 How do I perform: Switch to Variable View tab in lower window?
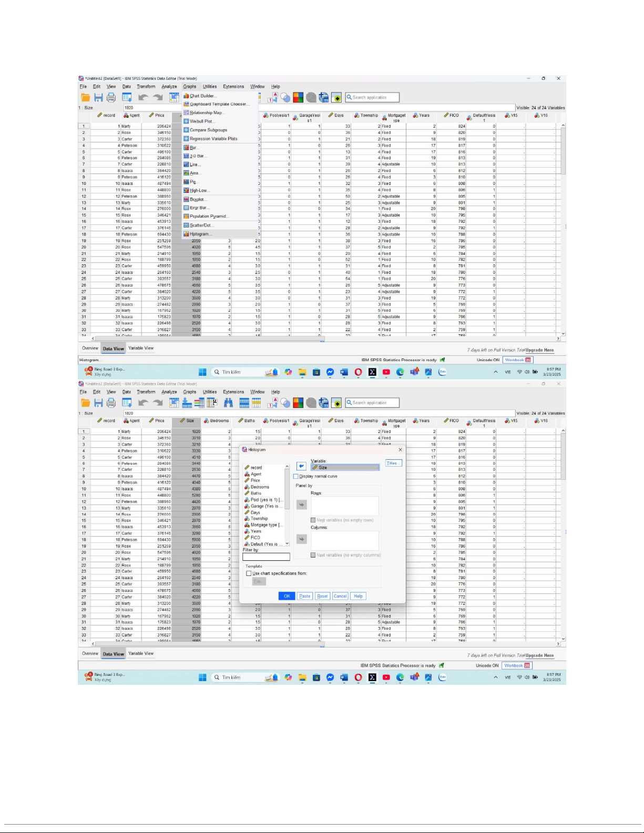pos(141,654)
